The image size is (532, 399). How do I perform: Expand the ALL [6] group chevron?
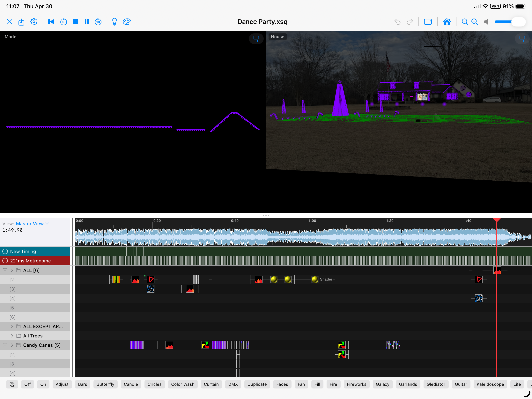click(12, 270)
